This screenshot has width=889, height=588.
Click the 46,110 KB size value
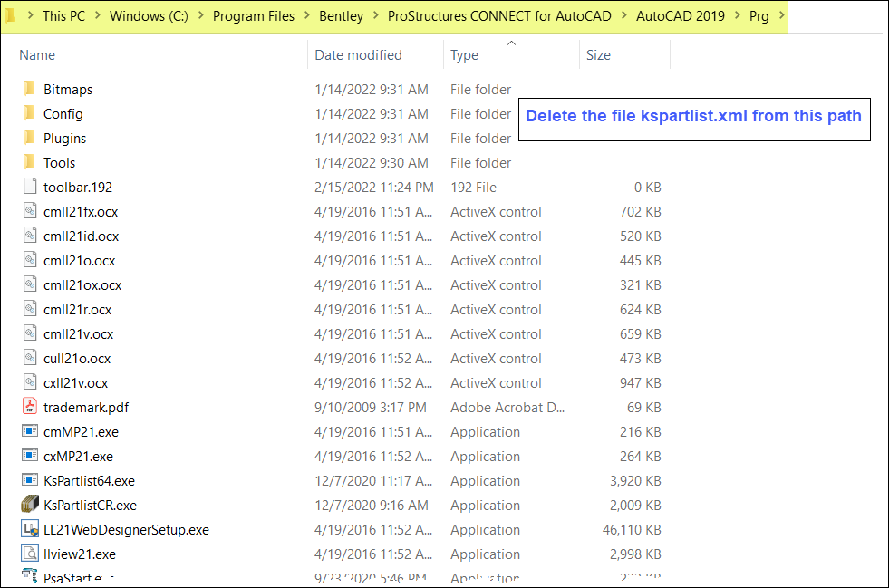[633, 530]
